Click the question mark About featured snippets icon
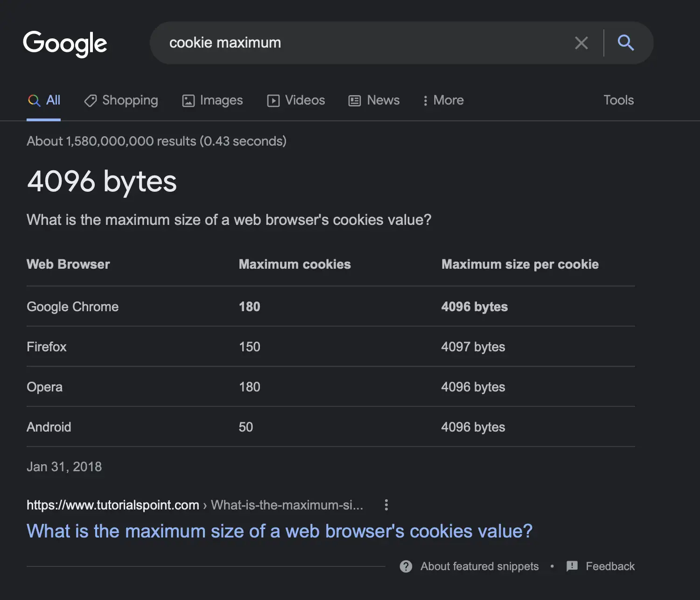The image size is (700, 600). click(406, 566)
